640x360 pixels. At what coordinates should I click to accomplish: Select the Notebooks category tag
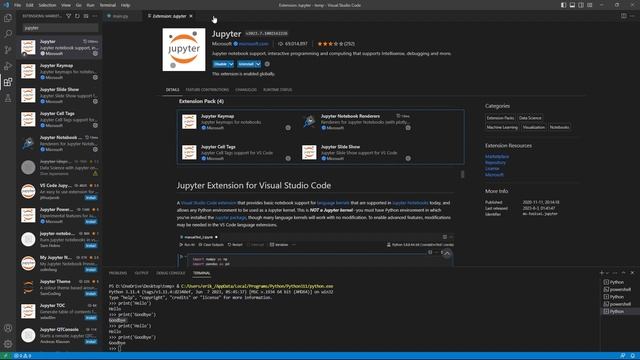[559, 127]
